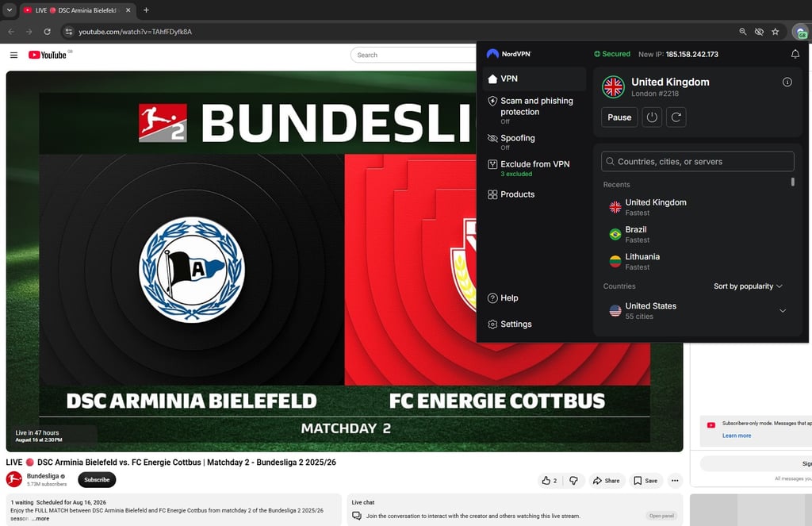Open the Bundesliga channel name link
Viewport: 812px width, 526px height.
tap(43, 476)
